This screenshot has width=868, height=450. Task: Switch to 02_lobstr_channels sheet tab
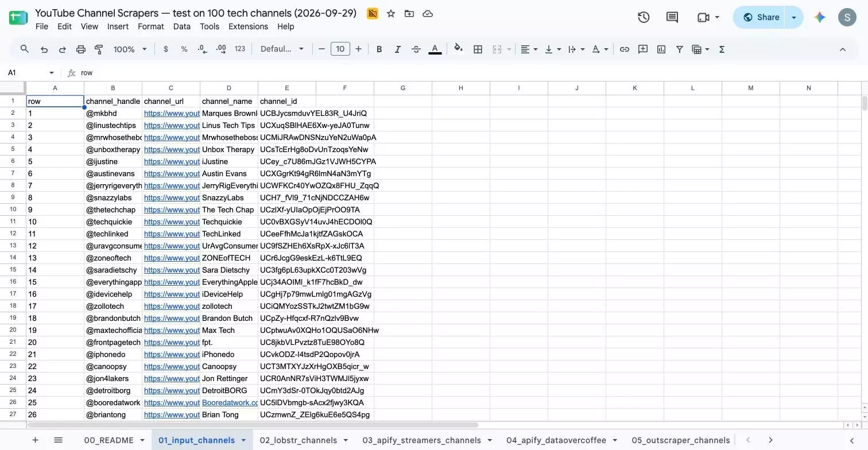(298, 440)
